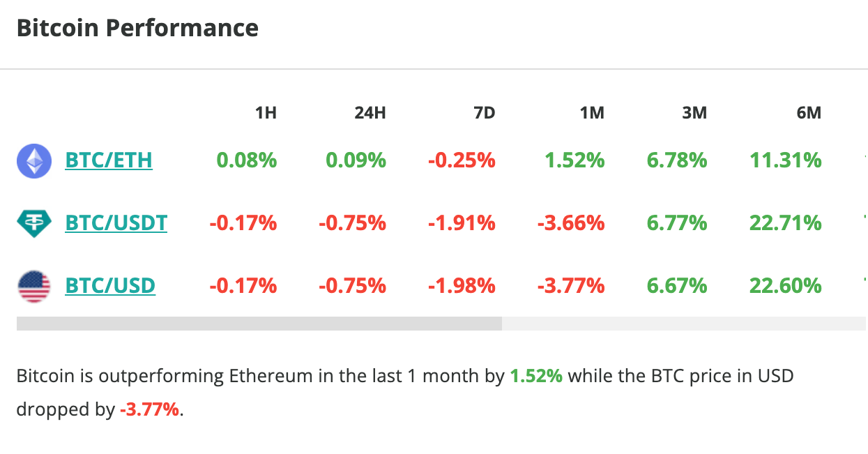The image size is (868, 454).
Task: Select the 3M column header
Action: (695, 112)
